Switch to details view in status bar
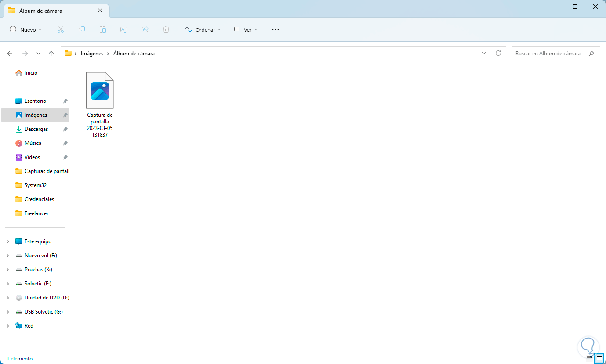This screenshot has width=606, height=364. (x=590, y=358)
